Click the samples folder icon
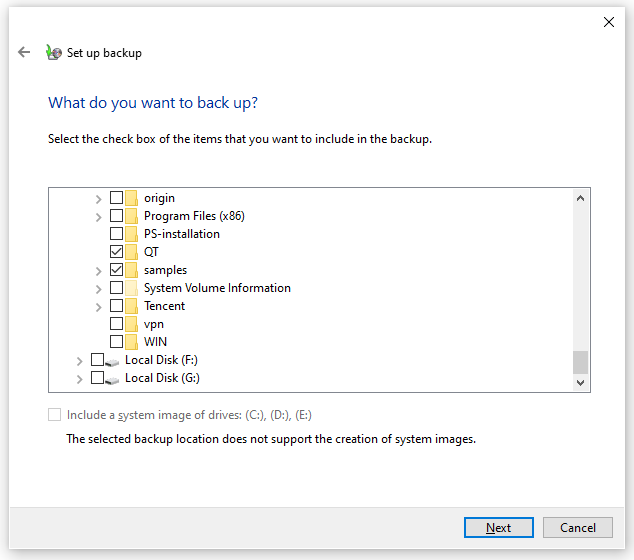 (131, 270)
